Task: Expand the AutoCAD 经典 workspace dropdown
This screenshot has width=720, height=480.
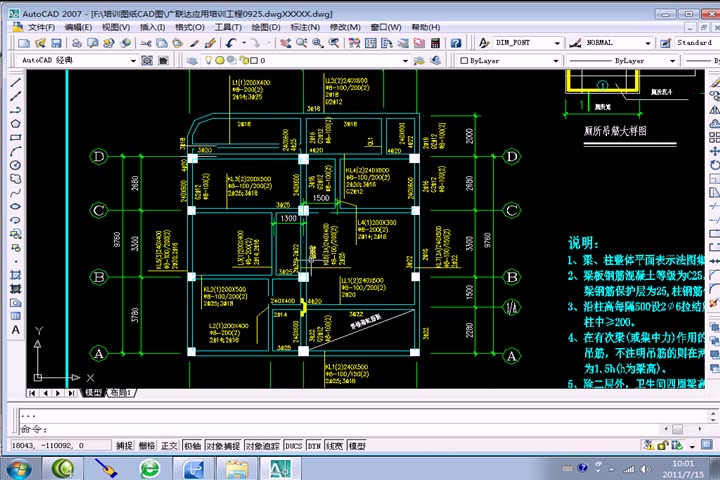Action: [133, 61]
